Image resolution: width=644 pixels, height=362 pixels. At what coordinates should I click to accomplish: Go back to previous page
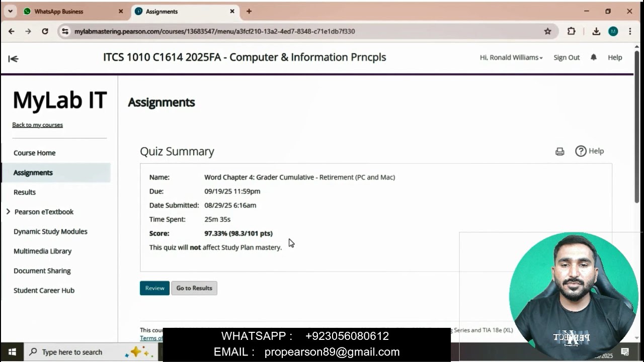pyautogui.click(x=11, y=31)
